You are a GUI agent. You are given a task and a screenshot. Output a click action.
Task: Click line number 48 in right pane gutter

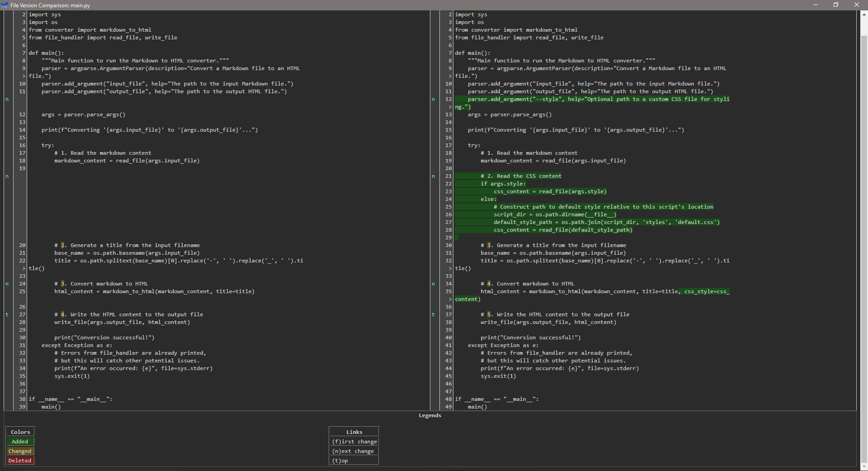pos(448,400)
